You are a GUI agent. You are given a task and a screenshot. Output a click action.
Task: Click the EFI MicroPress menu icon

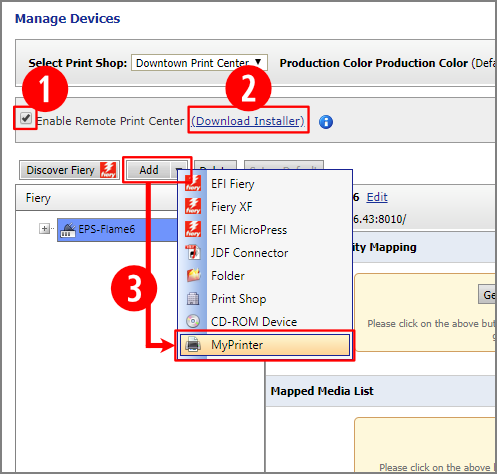coord(193,229)
